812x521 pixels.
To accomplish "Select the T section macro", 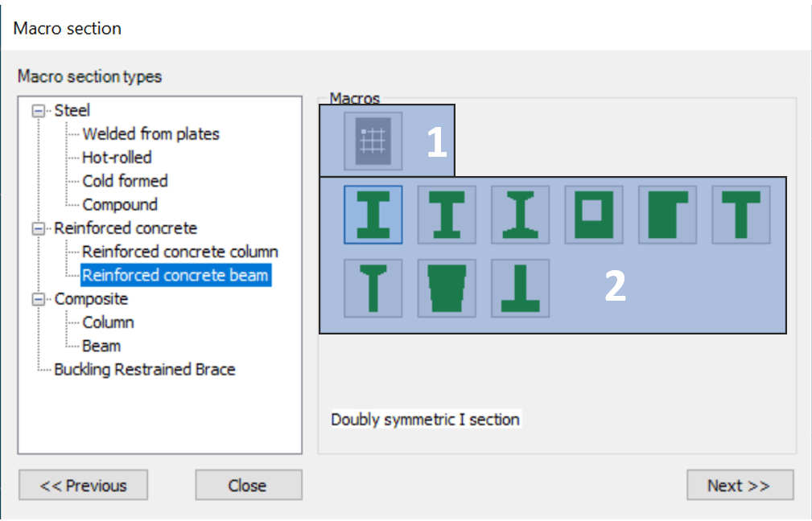I will point(740,215).
